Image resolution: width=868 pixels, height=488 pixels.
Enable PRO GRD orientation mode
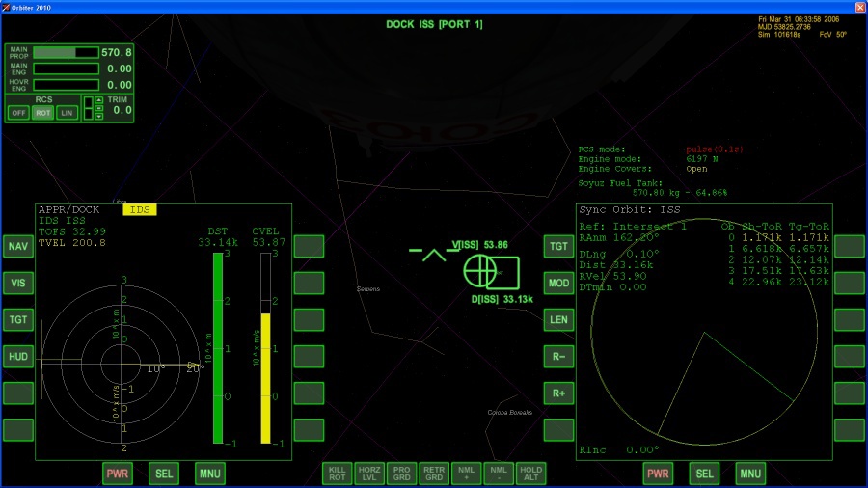click(401, 474)
